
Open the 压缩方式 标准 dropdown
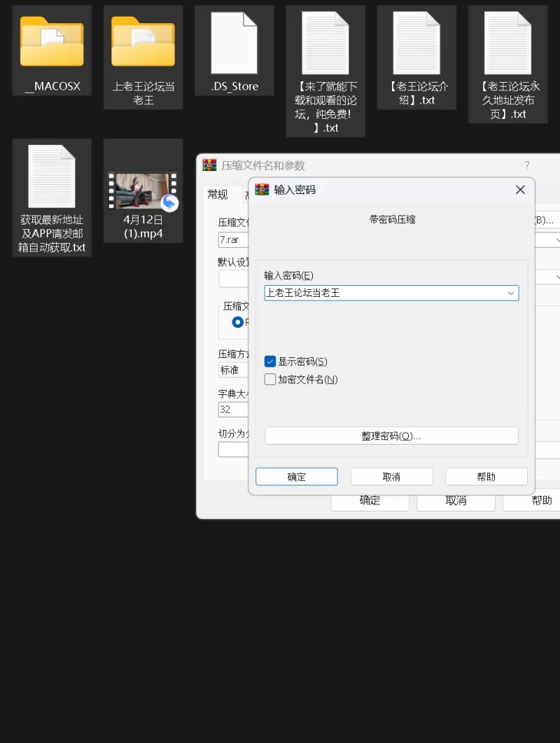(x=234, y=370)
